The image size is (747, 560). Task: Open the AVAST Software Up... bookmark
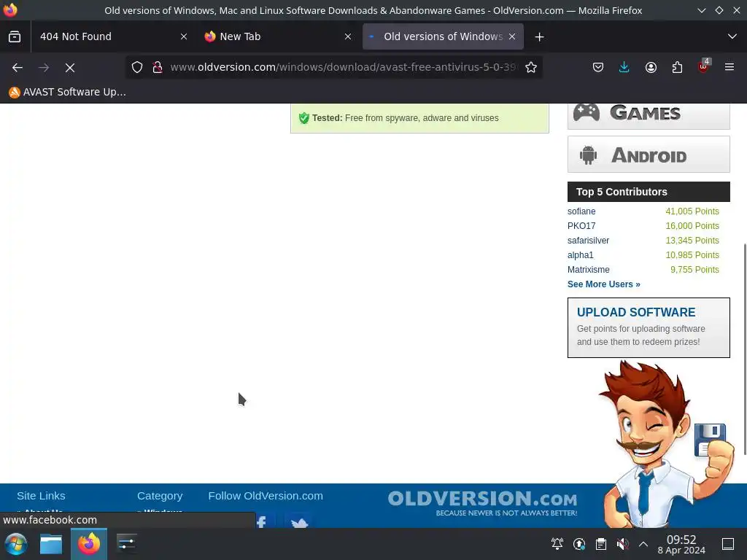pos(68,92)
